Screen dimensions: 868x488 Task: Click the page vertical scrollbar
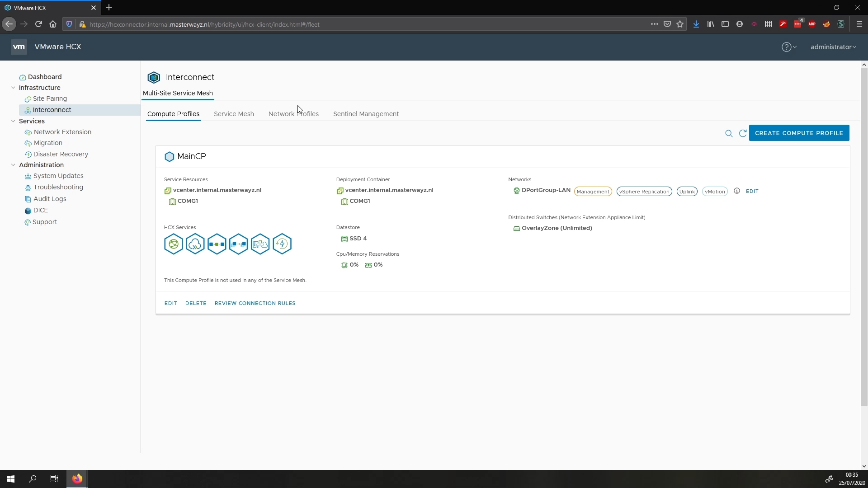click(x=864, y=237)
